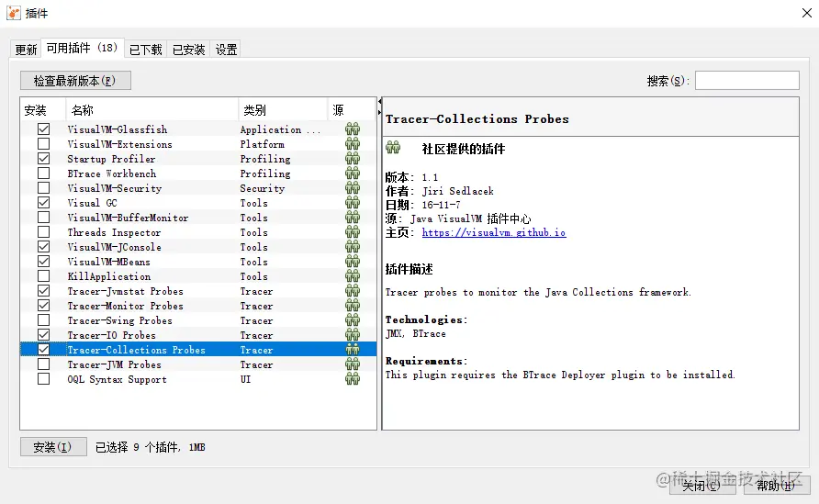
Task: Click the source icon for VisualVM-Extensions
Action: (353, 143)
